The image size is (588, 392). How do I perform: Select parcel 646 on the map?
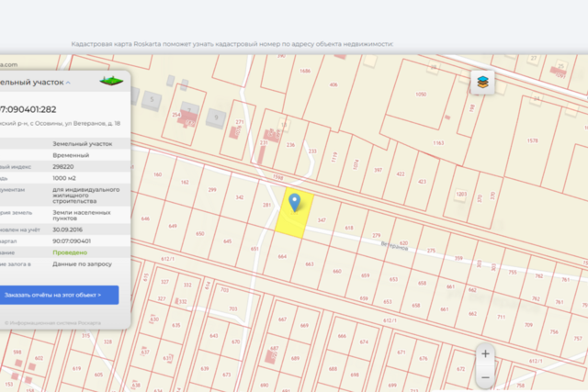[x=145, y=218]
